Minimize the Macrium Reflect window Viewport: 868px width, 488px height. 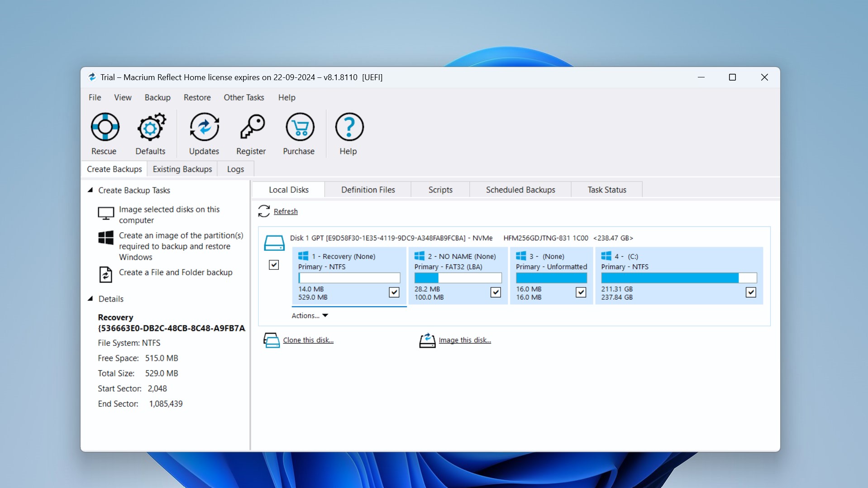[x=701, y=77]
